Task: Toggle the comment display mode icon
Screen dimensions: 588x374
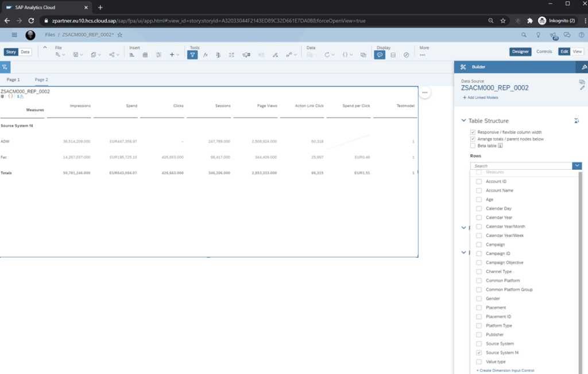Action: coord(380,54)
